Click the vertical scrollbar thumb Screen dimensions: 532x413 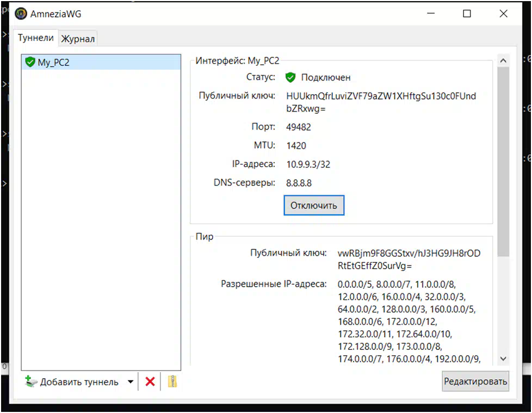[x=504, y=162]
